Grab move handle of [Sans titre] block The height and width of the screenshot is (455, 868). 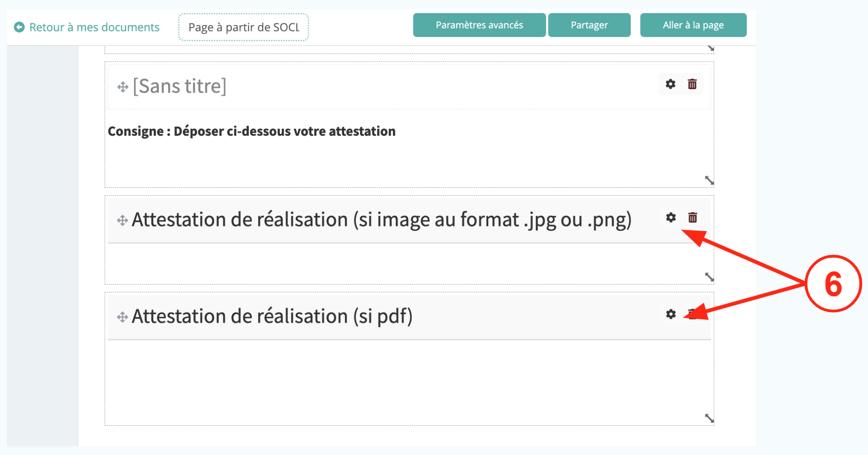pos(123,87)
